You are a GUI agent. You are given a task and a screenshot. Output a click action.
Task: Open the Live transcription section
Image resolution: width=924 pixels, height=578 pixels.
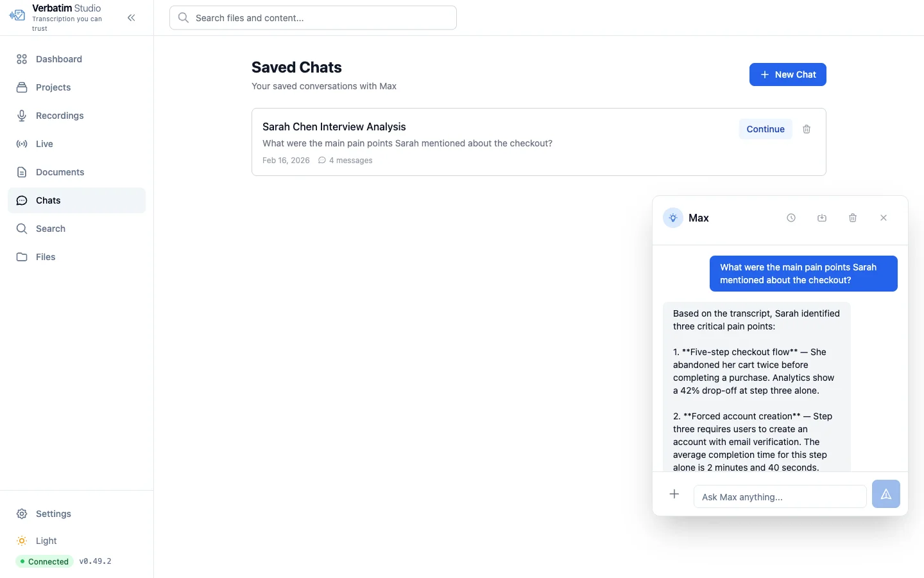[x=44, y=144]
